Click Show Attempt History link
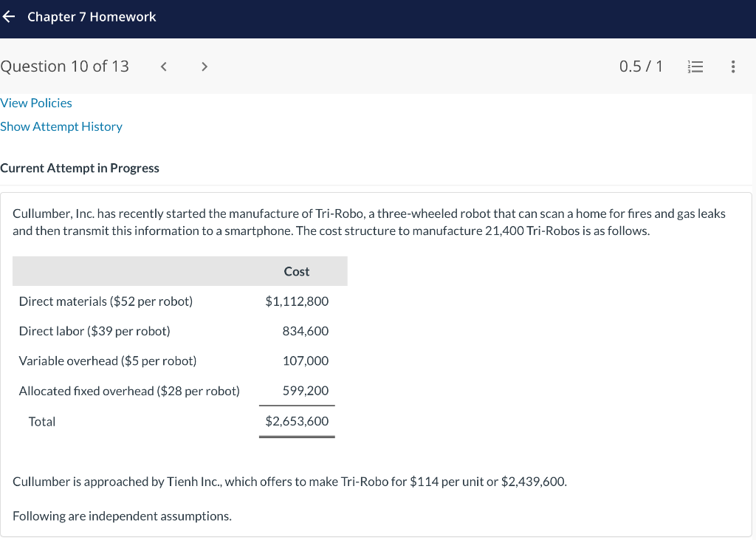The image size is (756, 540). 61,126
